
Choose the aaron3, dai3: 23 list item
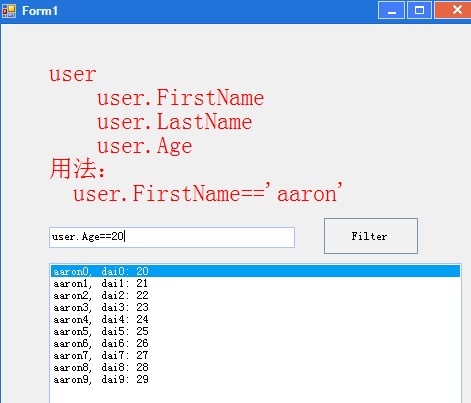coord(255,307)
